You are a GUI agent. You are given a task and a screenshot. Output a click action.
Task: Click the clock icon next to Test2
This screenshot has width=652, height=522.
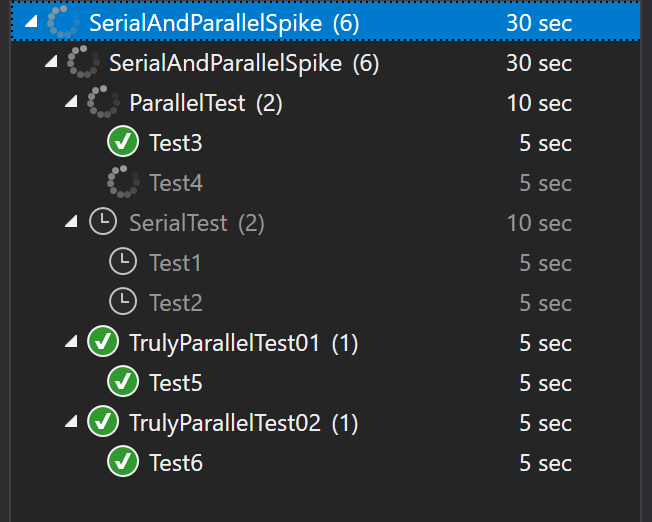[123, 302]
